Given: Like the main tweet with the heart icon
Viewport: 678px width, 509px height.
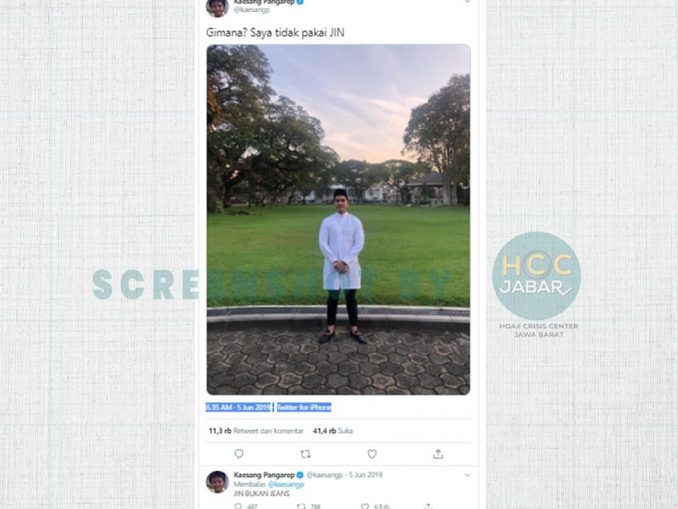Looking at the screenshot, I should click(372, 454).
